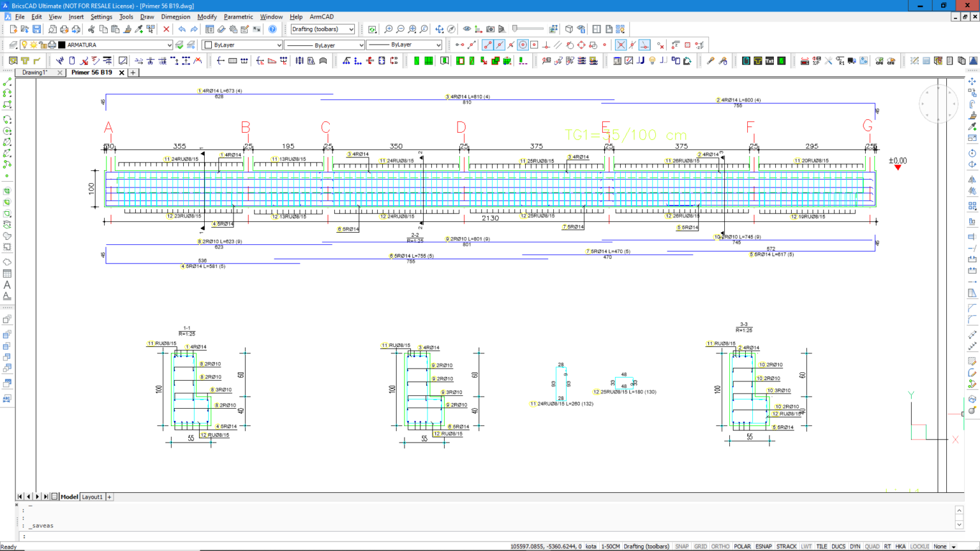The height and width of the screenshot is (551, 980).
Task: Toggle SNAP in the status bar
Action: pyautogui.click(x=682, y=547)
